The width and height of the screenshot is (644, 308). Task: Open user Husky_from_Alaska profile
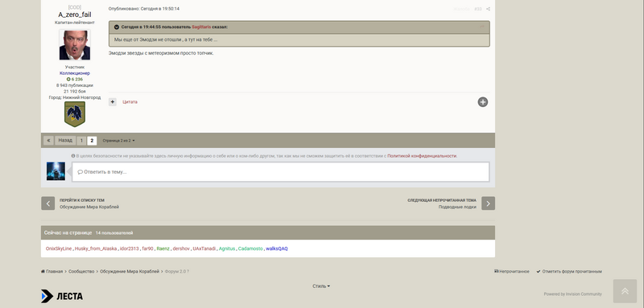[95, 248]
